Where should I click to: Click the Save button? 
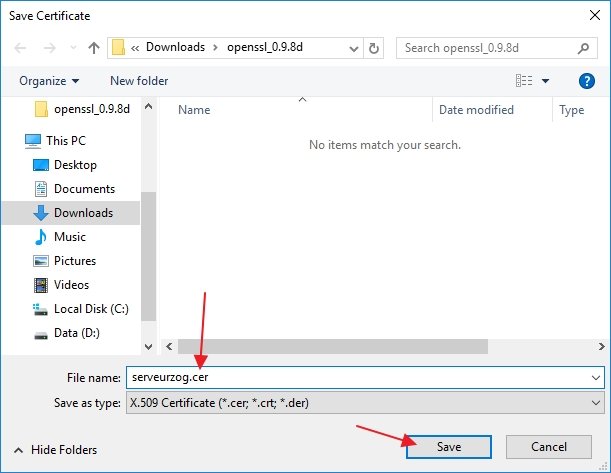click(449, 447)
